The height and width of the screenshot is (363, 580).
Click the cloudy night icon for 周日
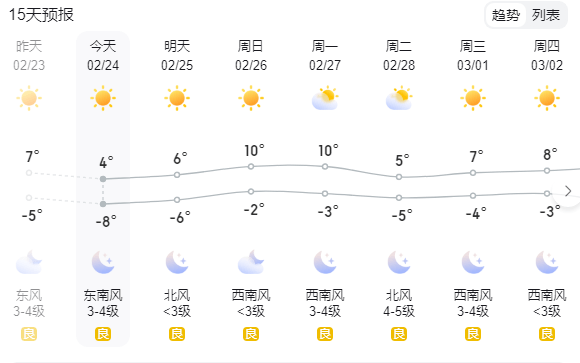[251, 262]
